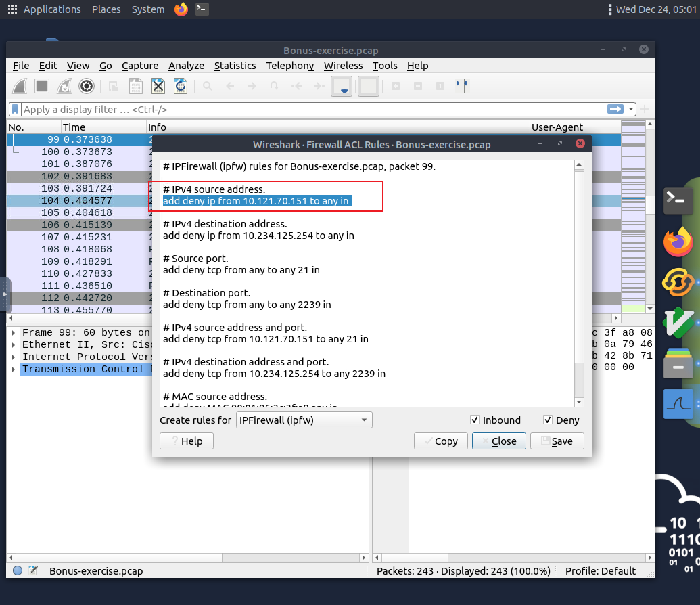Open the Wireless menu
The image size is (700, 605).
tap(344, 66)
